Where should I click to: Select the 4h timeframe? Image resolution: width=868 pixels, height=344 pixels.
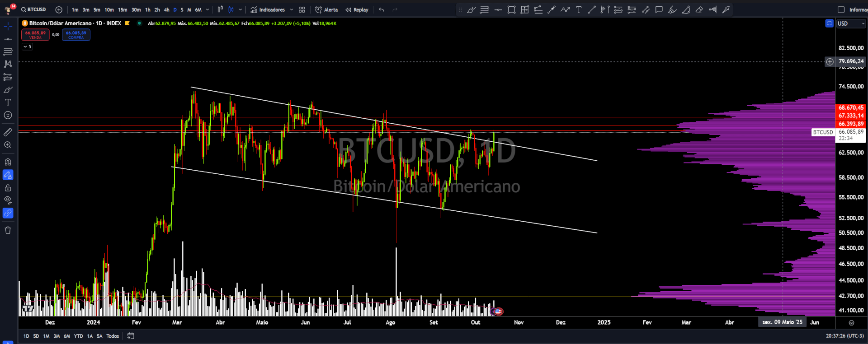166,9
